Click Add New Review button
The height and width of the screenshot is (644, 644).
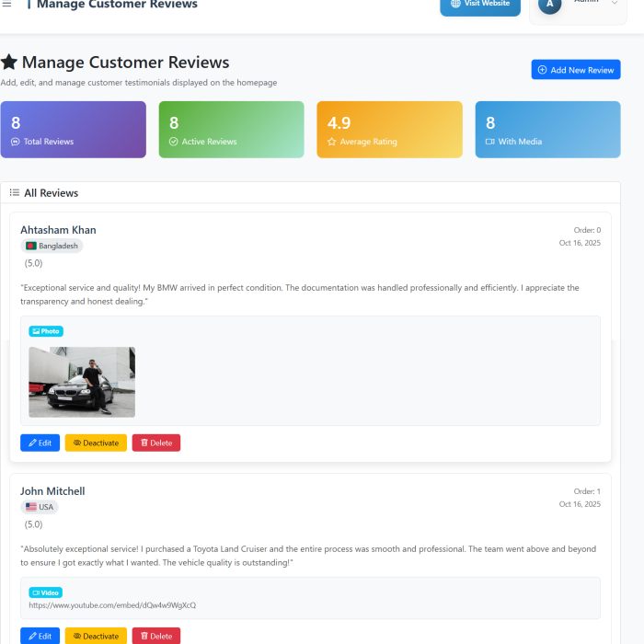[575, 70]
